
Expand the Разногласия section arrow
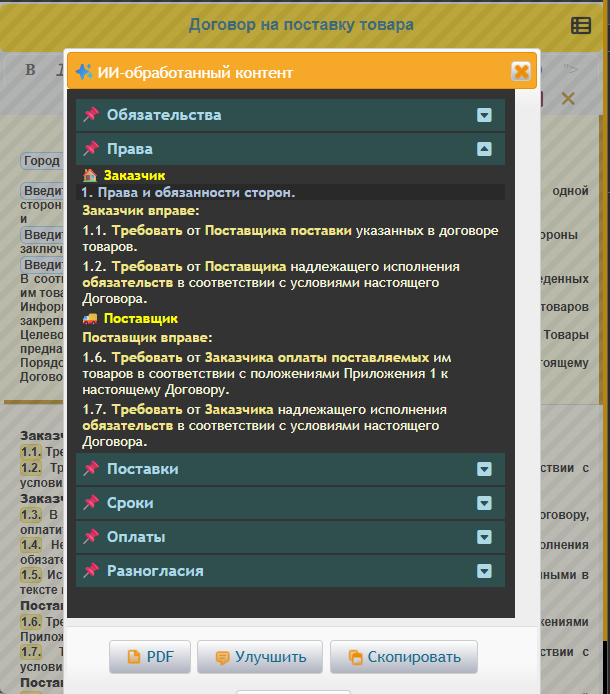(x=484, y=571)
